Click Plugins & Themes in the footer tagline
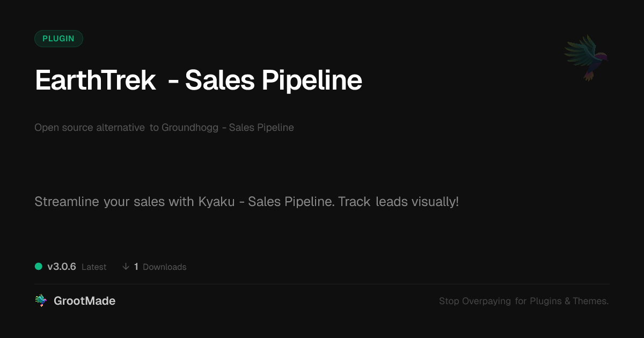 (569, 301)
